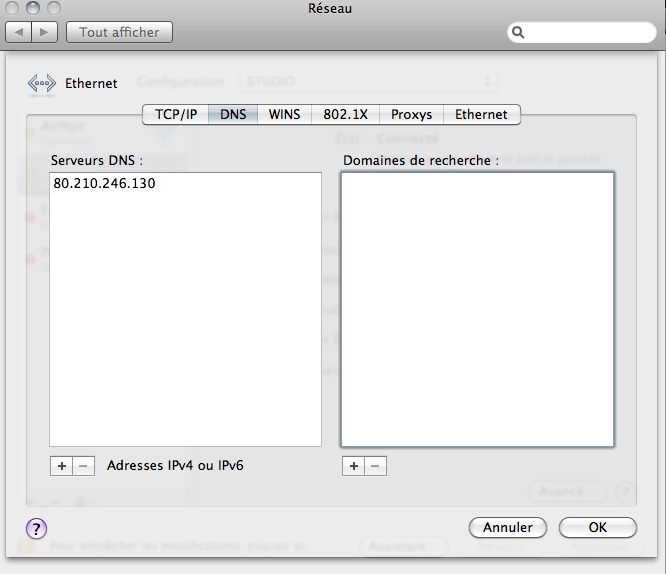Click the forward navigation arrow
Screen dimensions: 666x574
point(45,32)
